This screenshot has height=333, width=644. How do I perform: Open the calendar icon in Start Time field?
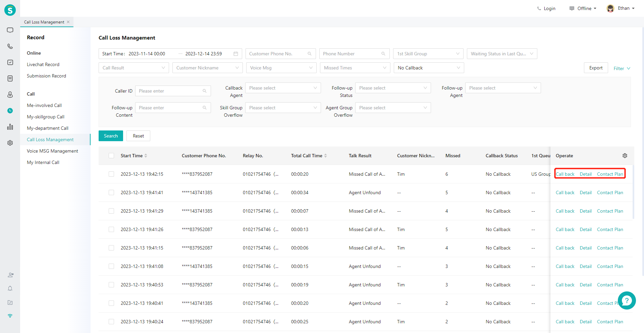(236, 54)
